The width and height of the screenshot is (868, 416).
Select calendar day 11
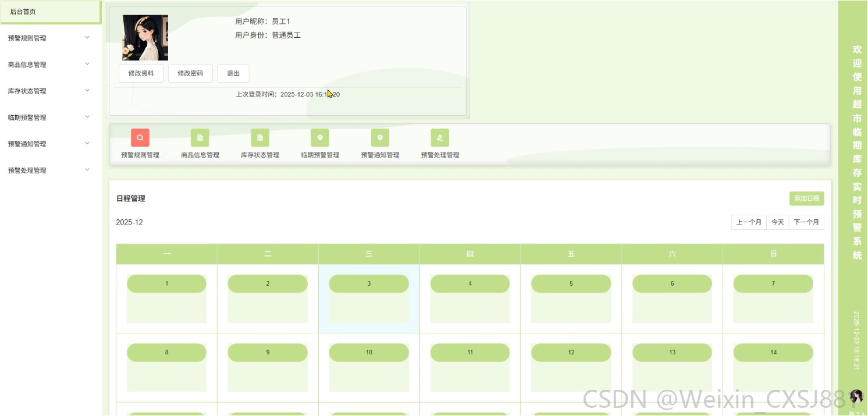470,353
